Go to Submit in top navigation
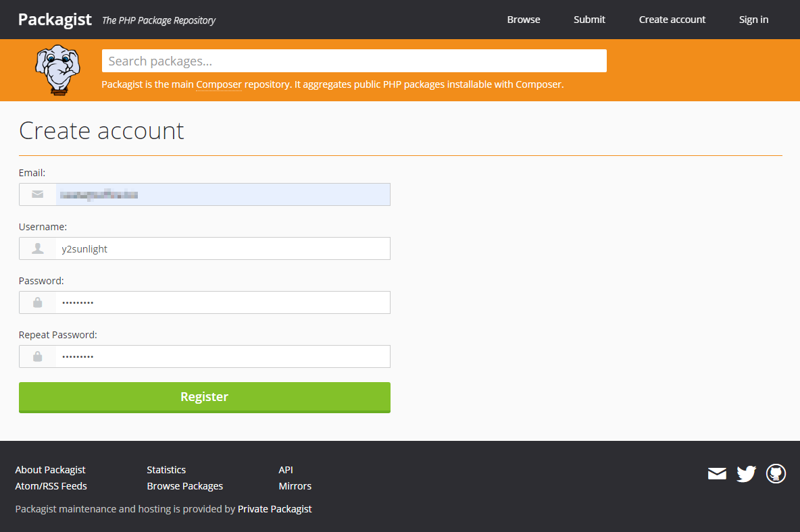Screen dimensions: 800x532 [589, 20]
